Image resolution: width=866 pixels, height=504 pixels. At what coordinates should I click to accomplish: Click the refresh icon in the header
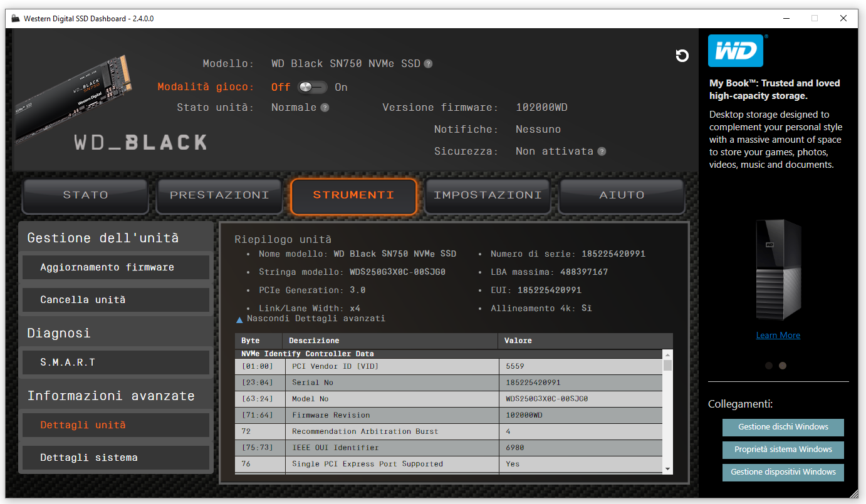pos(682,56)
